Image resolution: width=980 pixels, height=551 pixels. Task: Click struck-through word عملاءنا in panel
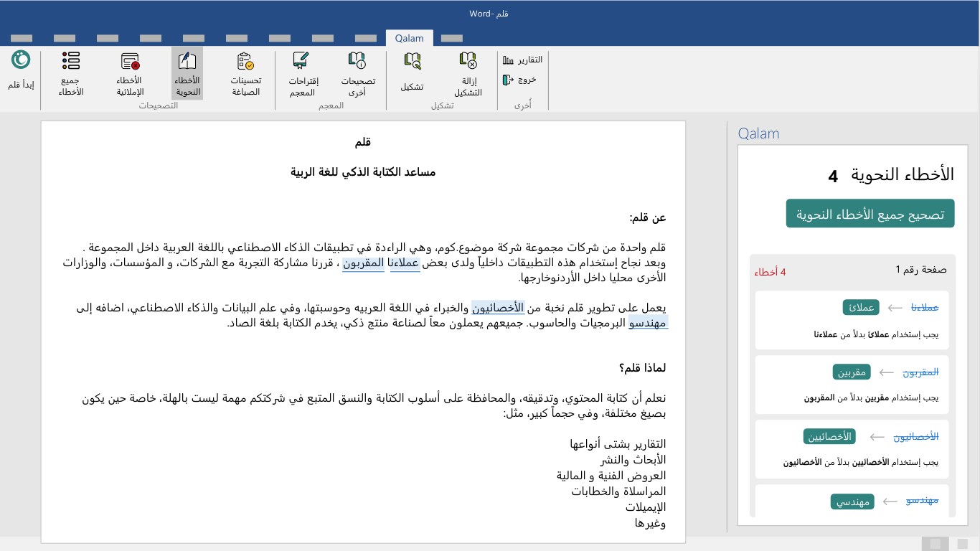[x=925, y=308]
